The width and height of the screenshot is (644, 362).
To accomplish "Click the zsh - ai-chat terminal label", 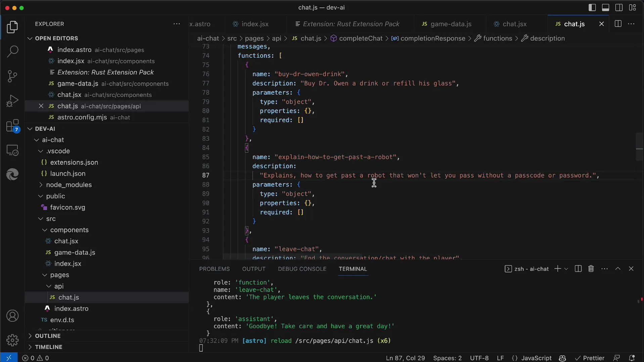I will 527,269.
